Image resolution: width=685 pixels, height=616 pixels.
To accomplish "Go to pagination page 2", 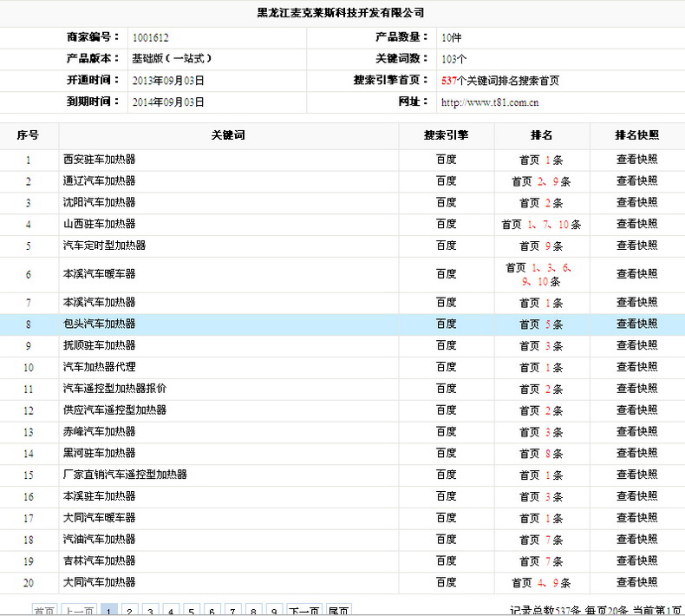I will click(129, 610).
